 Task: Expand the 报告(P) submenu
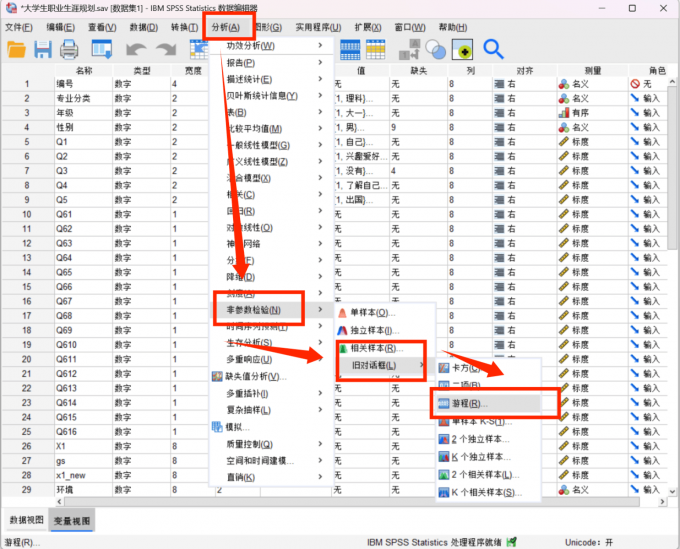point(320,62)
